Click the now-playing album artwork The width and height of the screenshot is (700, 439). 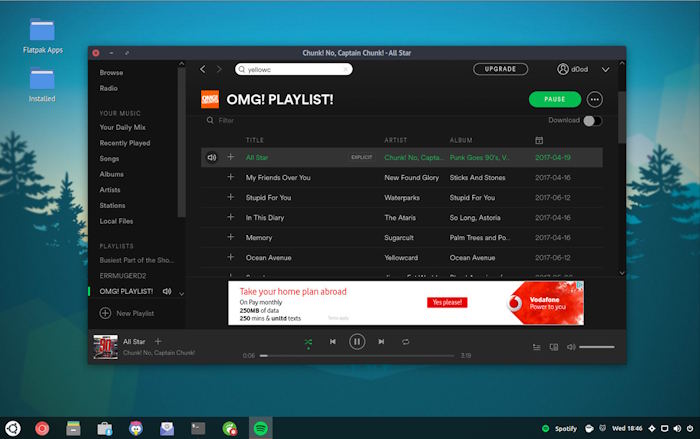pos(105,347)
